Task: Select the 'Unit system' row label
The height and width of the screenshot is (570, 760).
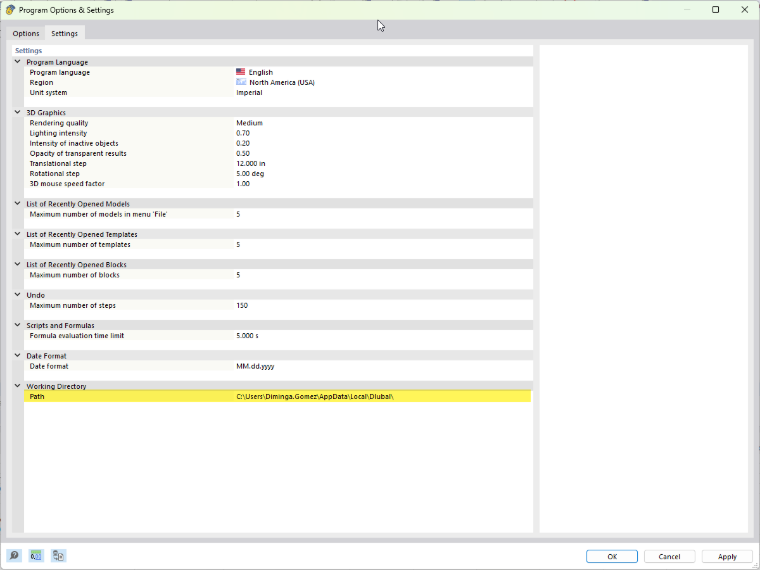Action: point(48,93)
